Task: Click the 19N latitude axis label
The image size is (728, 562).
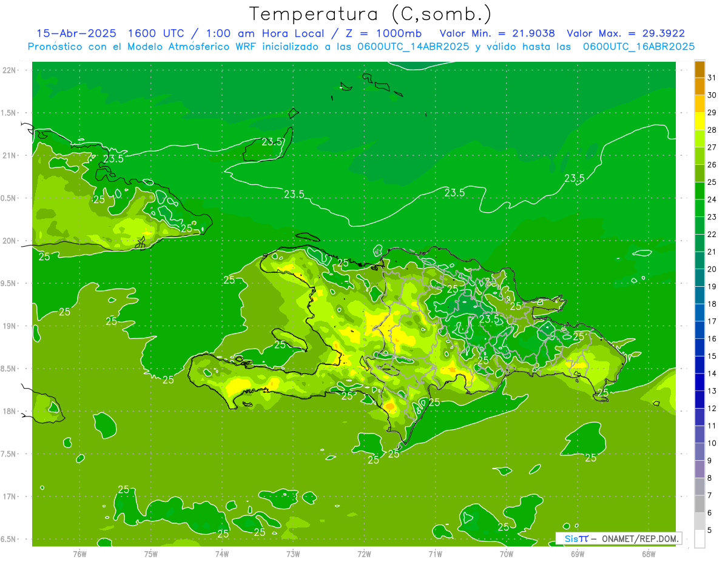Action: click(10, 326)
